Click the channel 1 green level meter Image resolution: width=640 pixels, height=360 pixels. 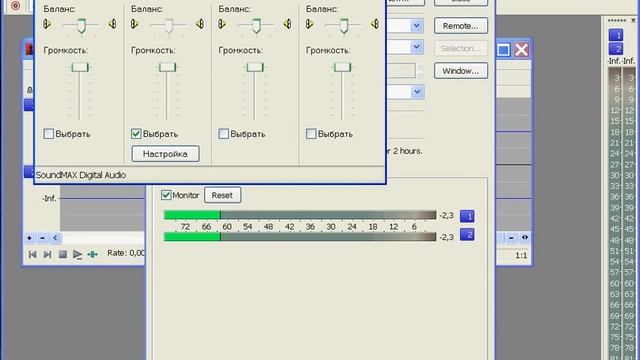pyautogui.click(x=300, y=215)
